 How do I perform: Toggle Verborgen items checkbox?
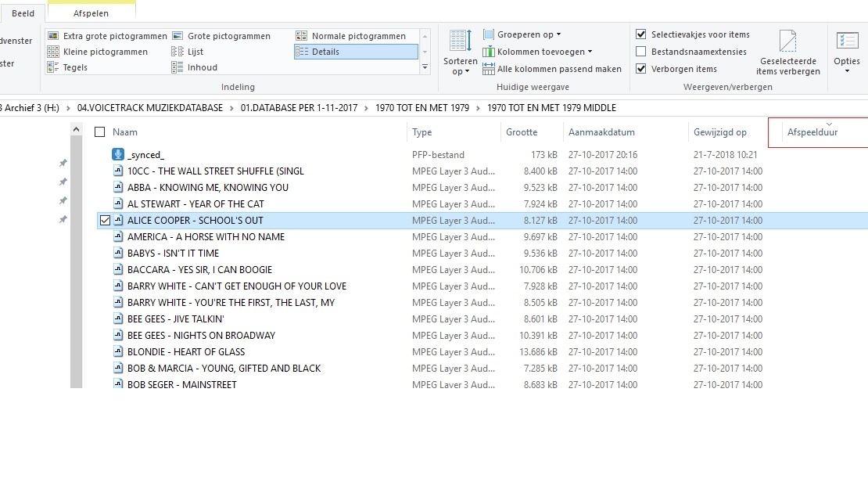(x=641, y=69)
